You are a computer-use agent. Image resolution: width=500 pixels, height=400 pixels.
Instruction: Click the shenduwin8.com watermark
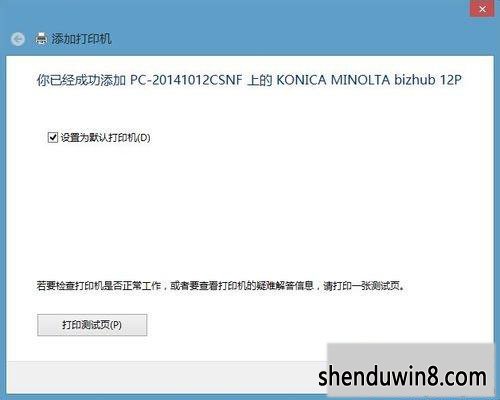point(402,377)
